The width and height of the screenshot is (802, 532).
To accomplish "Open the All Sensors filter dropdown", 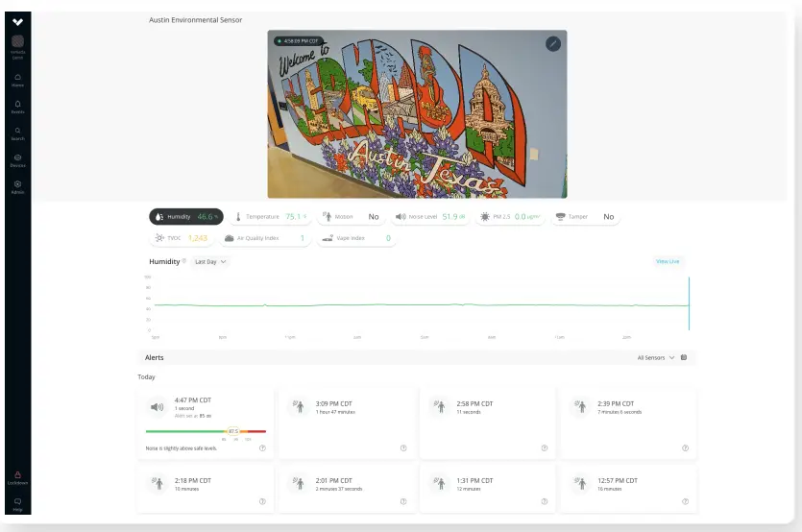I will point(656,357).
